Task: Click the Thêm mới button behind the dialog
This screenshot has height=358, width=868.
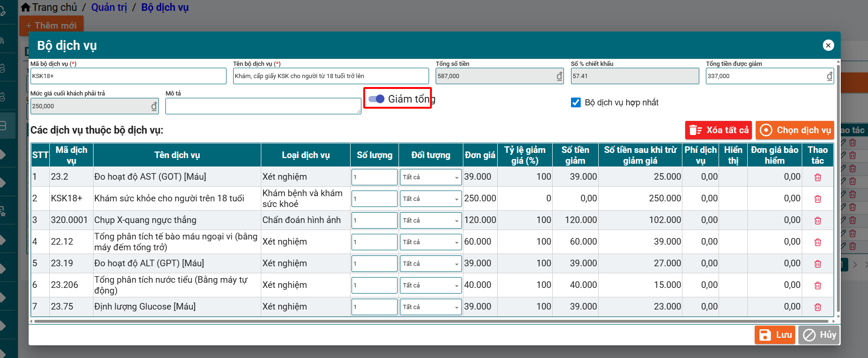Action: pyautogui.click(x=51, y=25)
